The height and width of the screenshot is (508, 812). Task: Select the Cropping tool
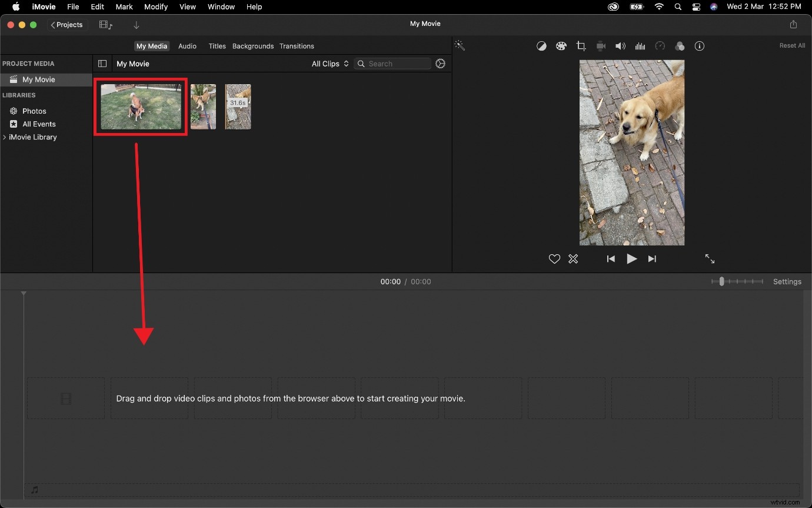click(581, 46)
